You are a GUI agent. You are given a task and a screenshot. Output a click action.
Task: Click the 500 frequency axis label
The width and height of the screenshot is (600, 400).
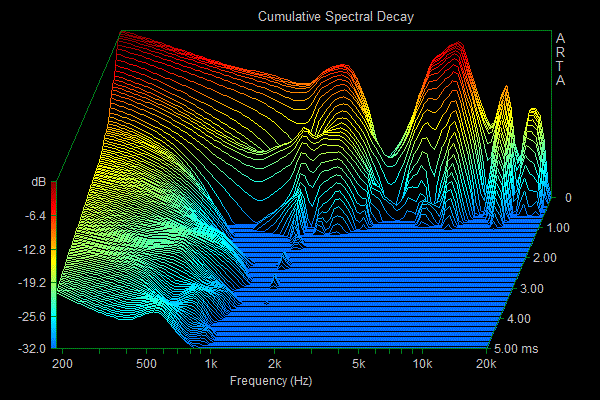pyautogui.click(x=146, y=364)
